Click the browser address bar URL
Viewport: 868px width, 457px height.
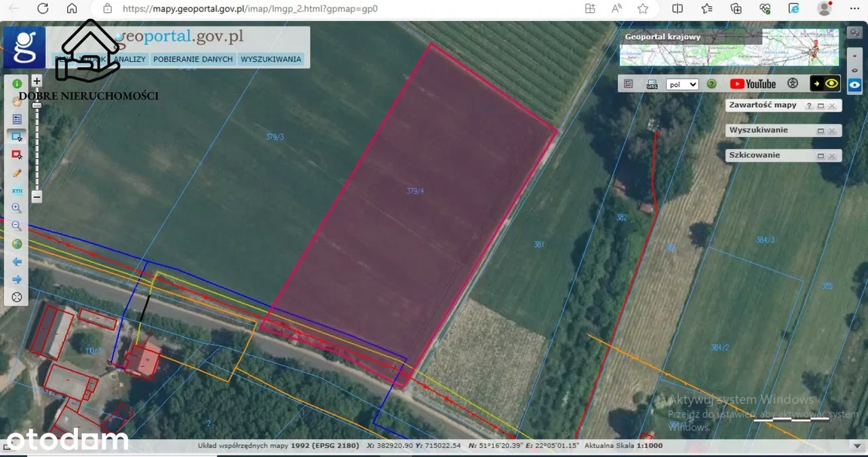[x=250, y=9]
